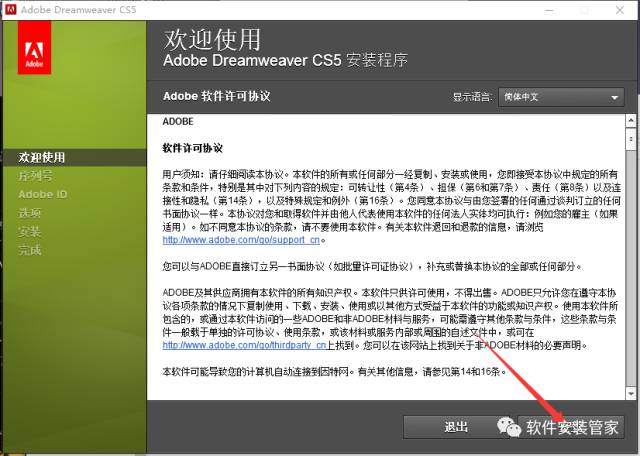Open the adobe.com/go/thirdparty_cn link
The image size is (640, 456).
pos(244,345)
